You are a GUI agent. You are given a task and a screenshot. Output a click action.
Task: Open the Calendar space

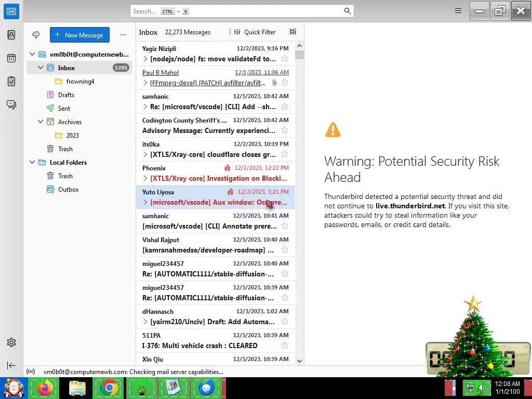pyautogui.click(x=11, y=58)
